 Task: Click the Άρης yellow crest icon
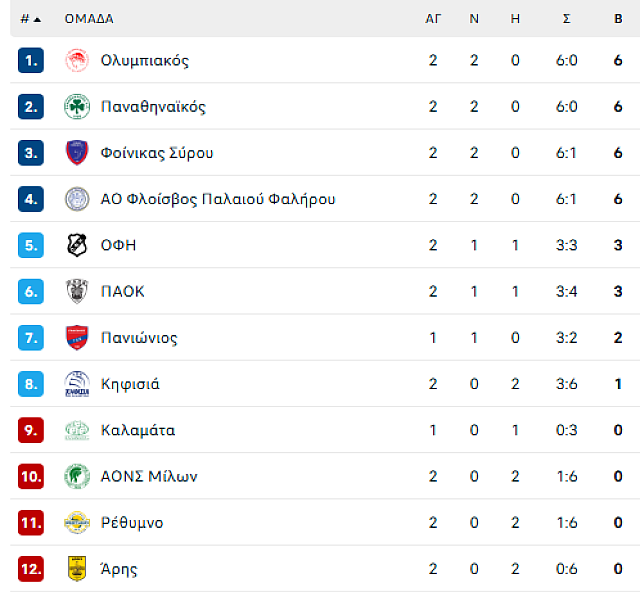click(77, 568)
